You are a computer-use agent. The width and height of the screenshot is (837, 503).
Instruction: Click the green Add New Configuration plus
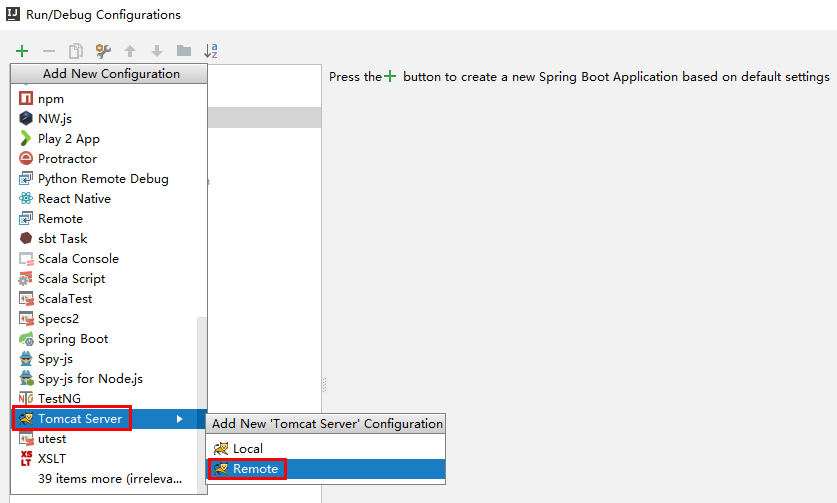click(x=22, y=51)
